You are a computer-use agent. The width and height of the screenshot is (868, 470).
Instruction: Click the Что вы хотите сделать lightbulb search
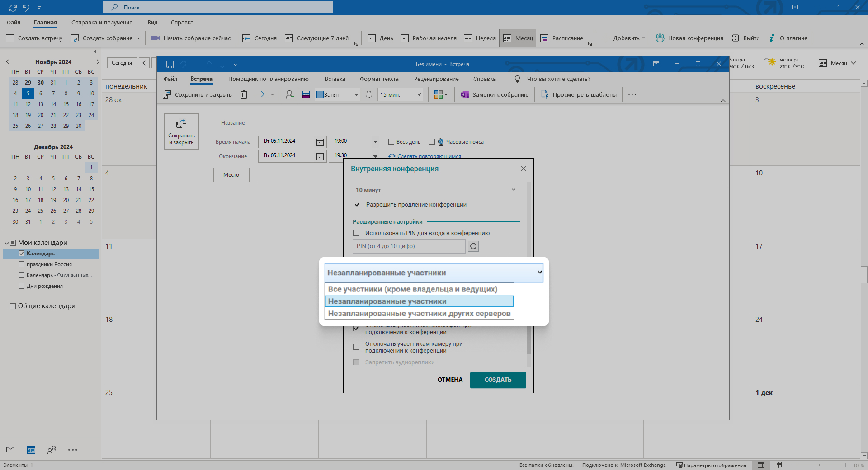(552, 79)
